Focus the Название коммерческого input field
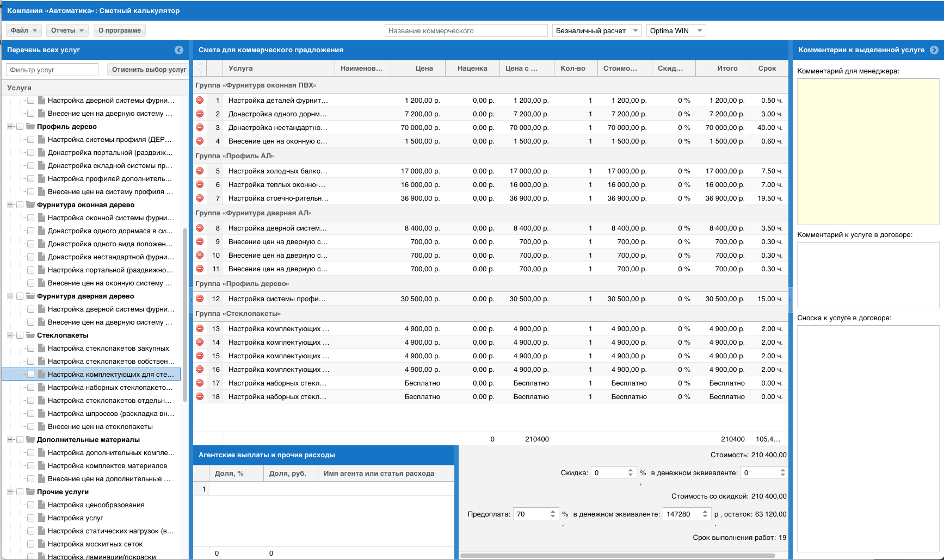 466,30
